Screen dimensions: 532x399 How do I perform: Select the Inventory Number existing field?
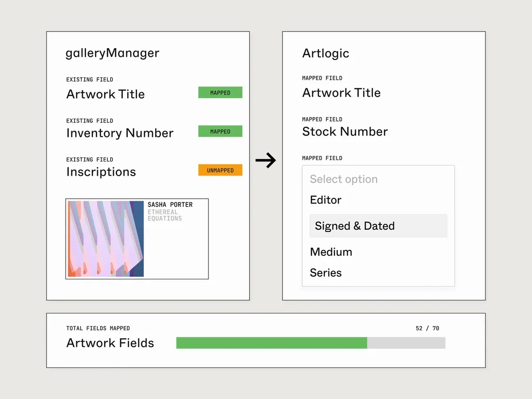pos(120,133)
